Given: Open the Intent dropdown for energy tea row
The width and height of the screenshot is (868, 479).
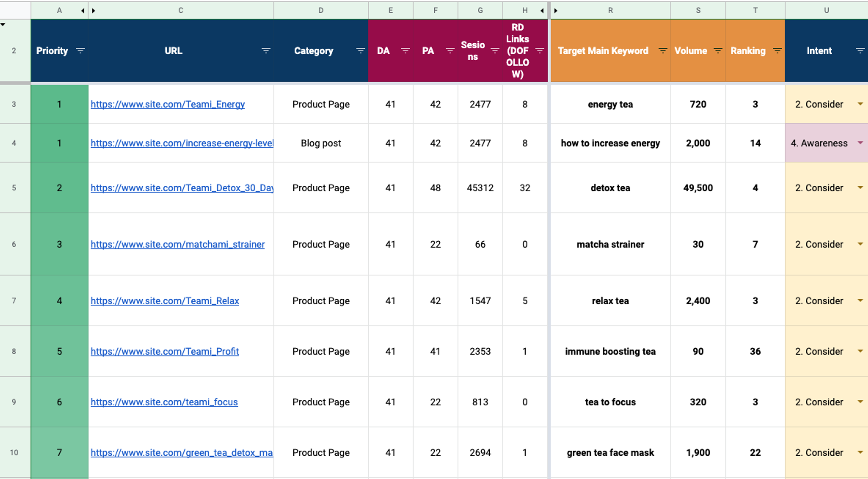Looking at the screenshot, I should 860,104.
